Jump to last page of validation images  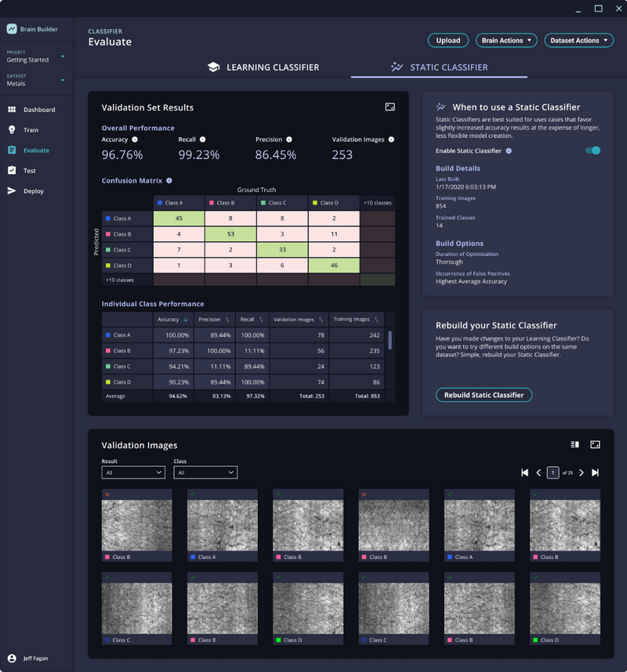click(595, 472)
